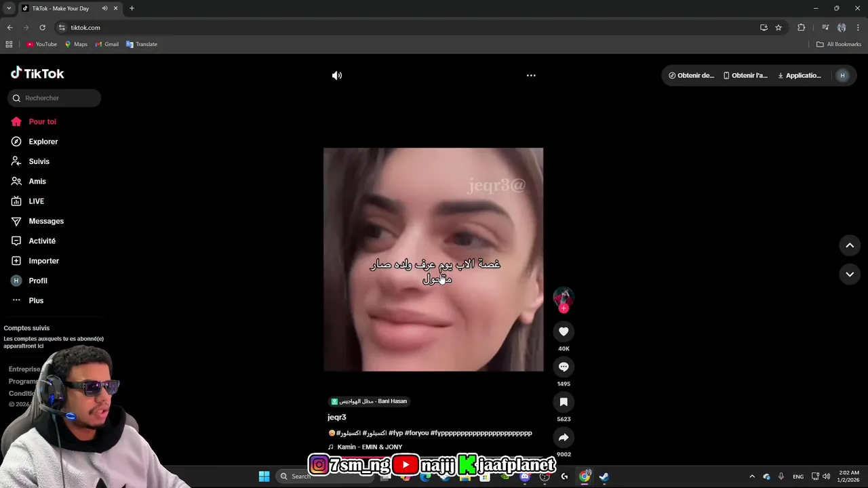Open the Chrome apps grid
This screenshot has width=868, height=488.
tap(9, 44)
